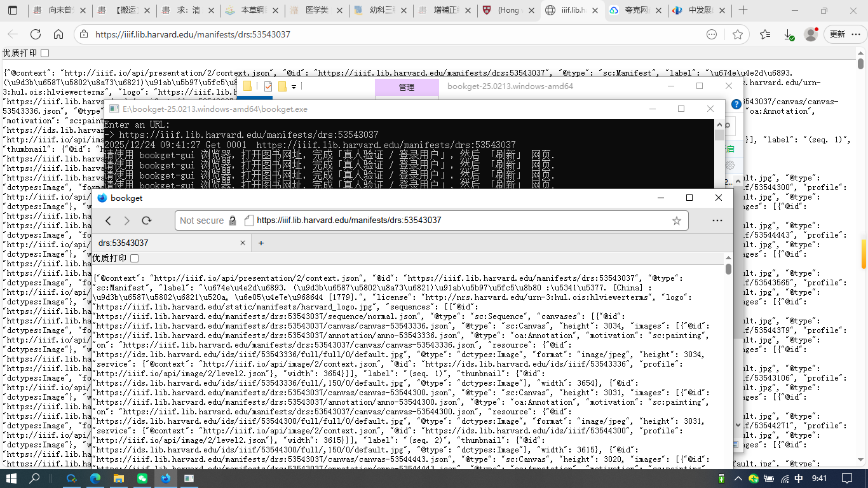The width and height of the screenshot is (868, 488).
Task: Go back in the bookget browser
Action: pyautogui.click(x=108, y=220)
